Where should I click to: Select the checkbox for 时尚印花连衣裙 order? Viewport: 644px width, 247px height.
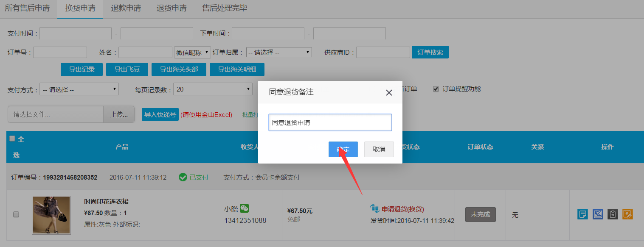16,214
